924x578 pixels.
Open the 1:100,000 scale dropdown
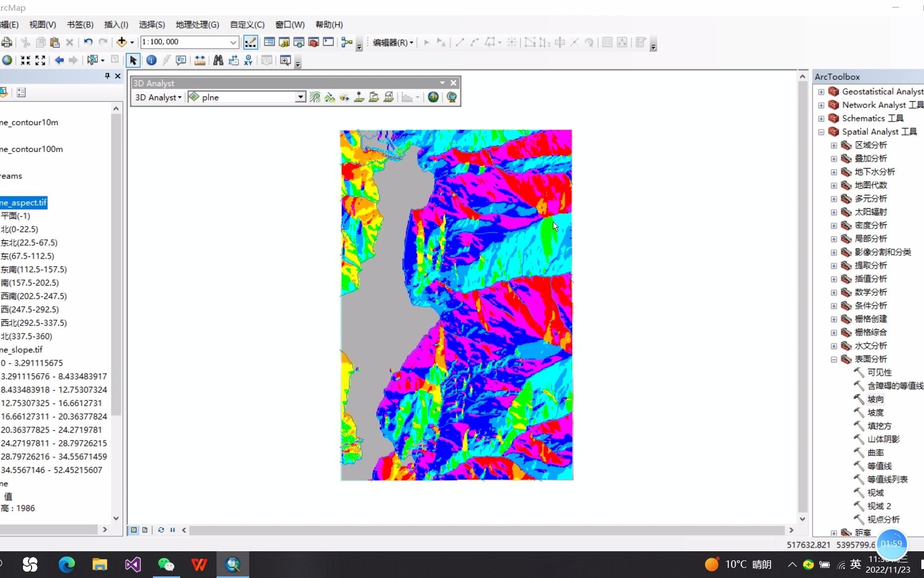pos(232,42)
